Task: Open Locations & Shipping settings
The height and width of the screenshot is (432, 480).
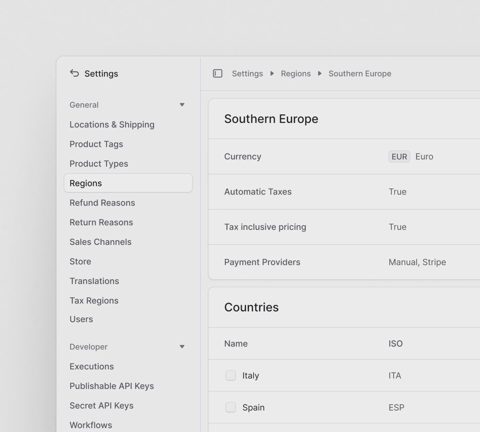Action: pyautogui.click(x=112, y=125)
